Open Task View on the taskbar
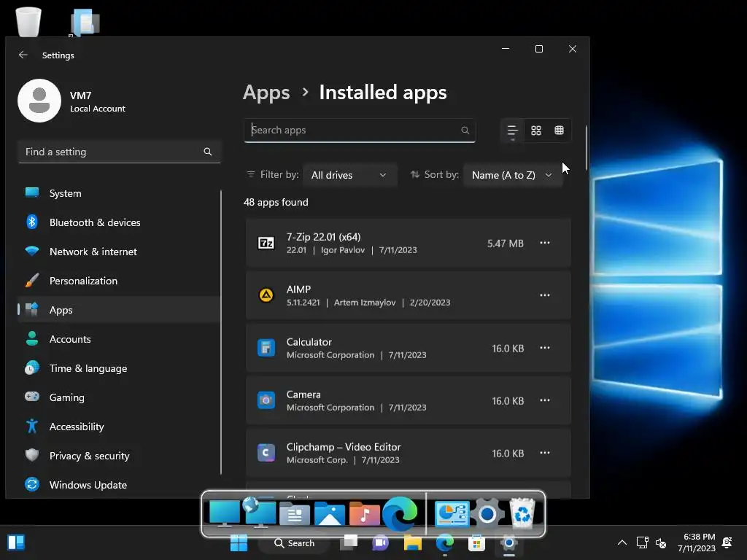The height and width of the screenshot is (560, 747). tap(349, 542)
